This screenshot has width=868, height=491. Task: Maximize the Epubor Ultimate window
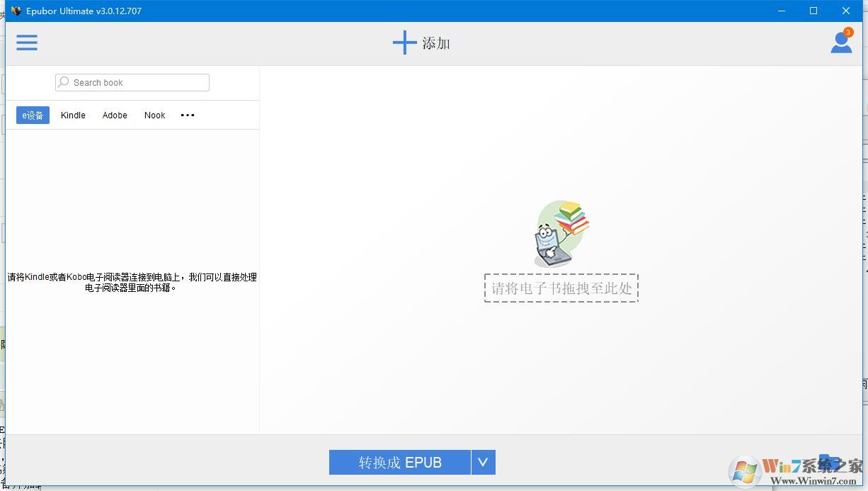(813, 11)
